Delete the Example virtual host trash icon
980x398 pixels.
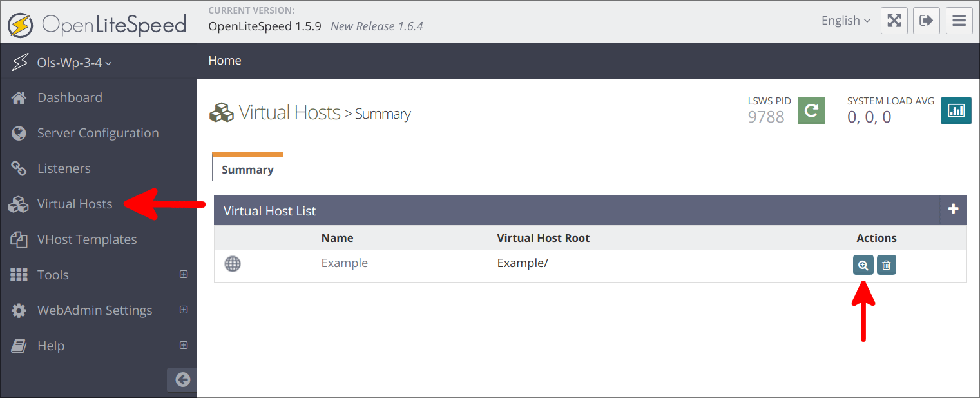click(887, 265)
